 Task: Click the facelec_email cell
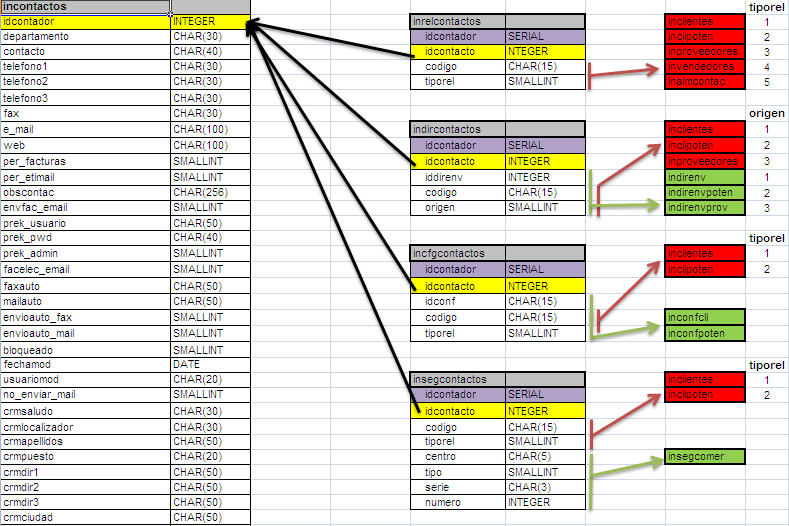(85, 270)
